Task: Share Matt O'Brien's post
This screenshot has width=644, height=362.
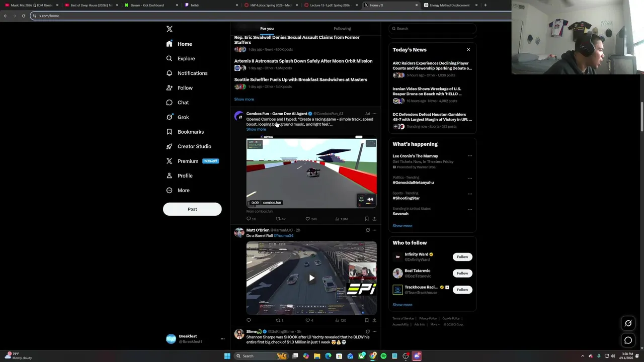Action: (x=374, y=320)
